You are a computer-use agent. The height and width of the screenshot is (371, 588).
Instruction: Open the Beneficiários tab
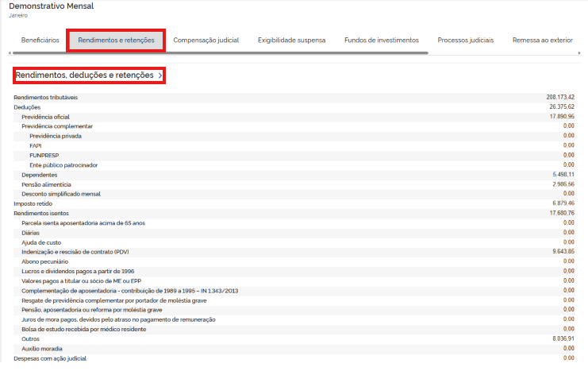click(40, 41)
